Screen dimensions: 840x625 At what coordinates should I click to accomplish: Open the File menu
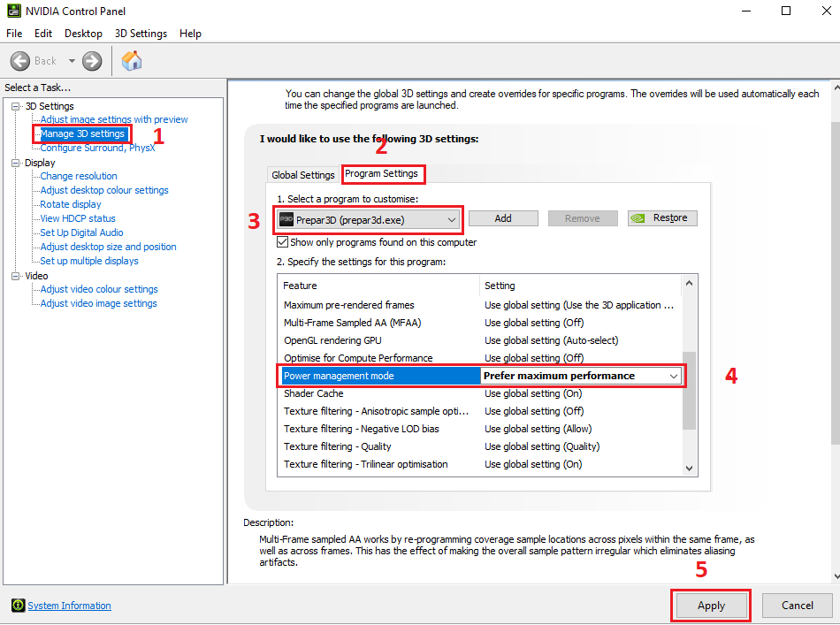[x=14, y=34]
